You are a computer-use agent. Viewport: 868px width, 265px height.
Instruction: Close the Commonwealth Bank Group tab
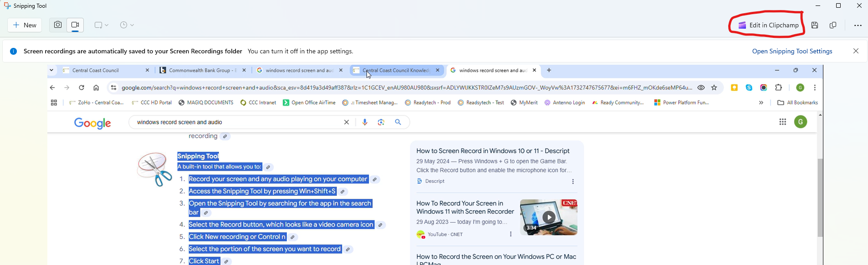[x=244, y=70]
